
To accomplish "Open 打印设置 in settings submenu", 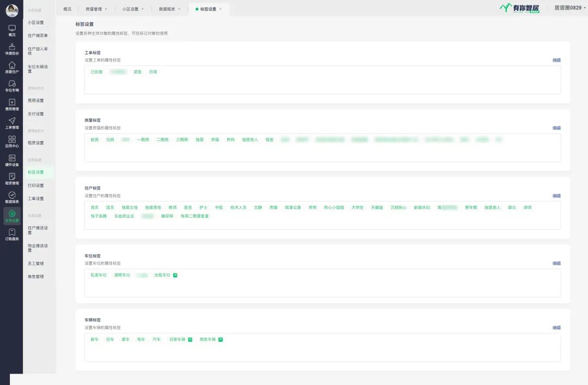I will 36,185.
